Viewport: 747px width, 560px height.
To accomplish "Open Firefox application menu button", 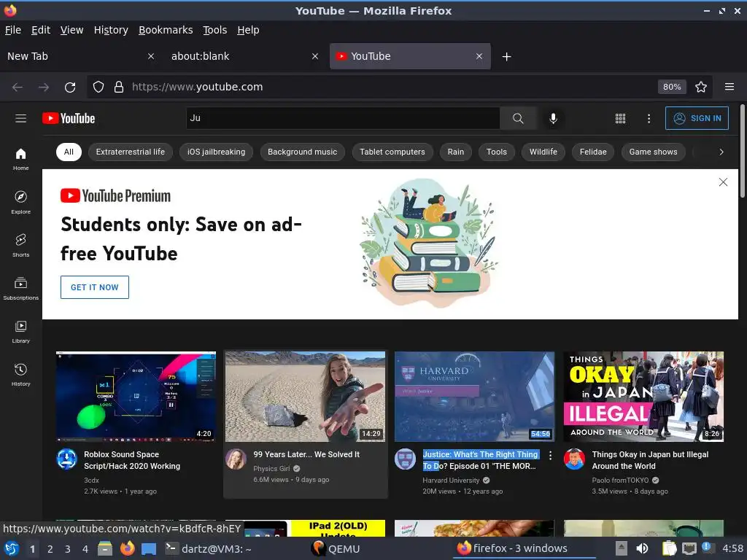I will click(x=729, y=87).
